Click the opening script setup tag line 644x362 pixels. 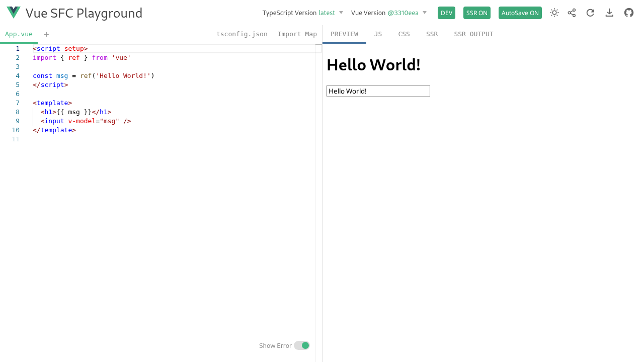tap(60, 49)
